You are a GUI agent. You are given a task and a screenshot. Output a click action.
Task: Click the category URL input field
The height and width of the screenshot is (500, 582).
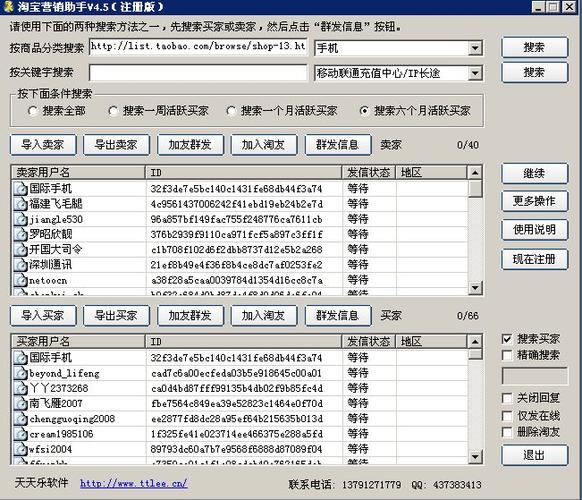(198, 47)
